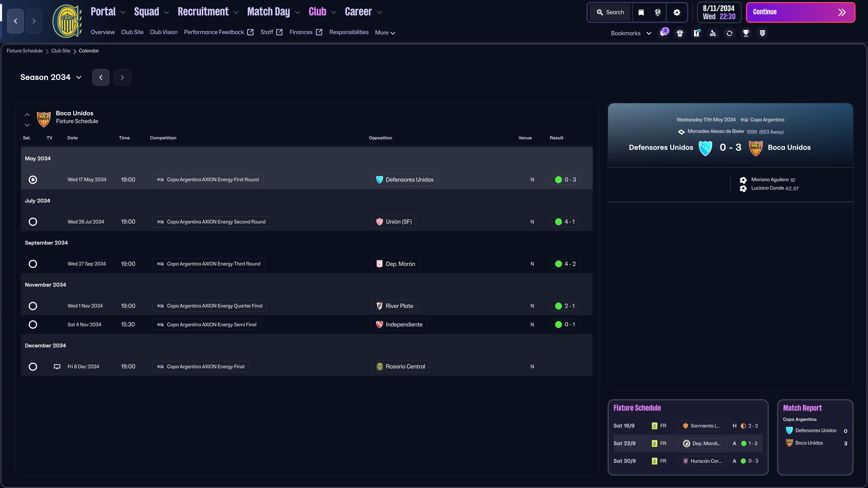
Task: Click the shirt squad shortcut icon
Action: tap(680, 33)
